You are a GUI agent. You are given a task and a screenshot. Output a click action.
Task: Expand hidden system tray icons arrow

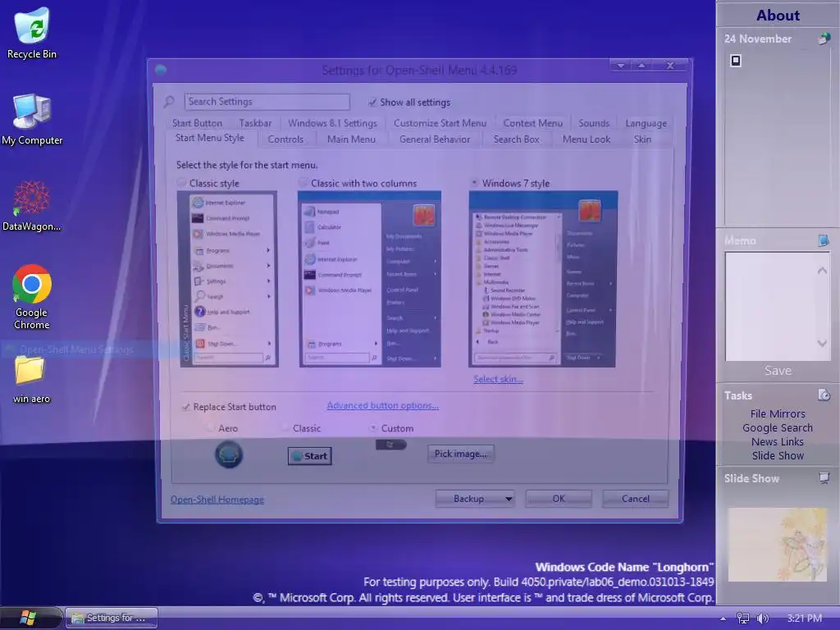pyautogui.click(x=724, y=619)
